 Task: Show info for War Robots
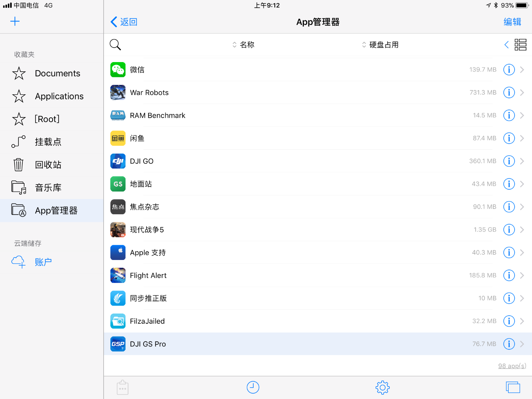coord(509,93)
